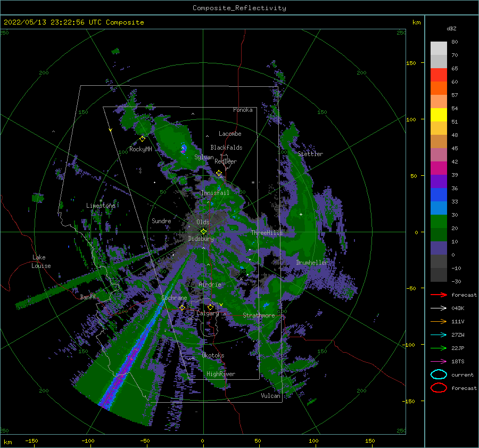Image resolution: width=479 pixels, height=448 pixels.
Task: Click the 04DK legend label
Action: coord(458,308)
